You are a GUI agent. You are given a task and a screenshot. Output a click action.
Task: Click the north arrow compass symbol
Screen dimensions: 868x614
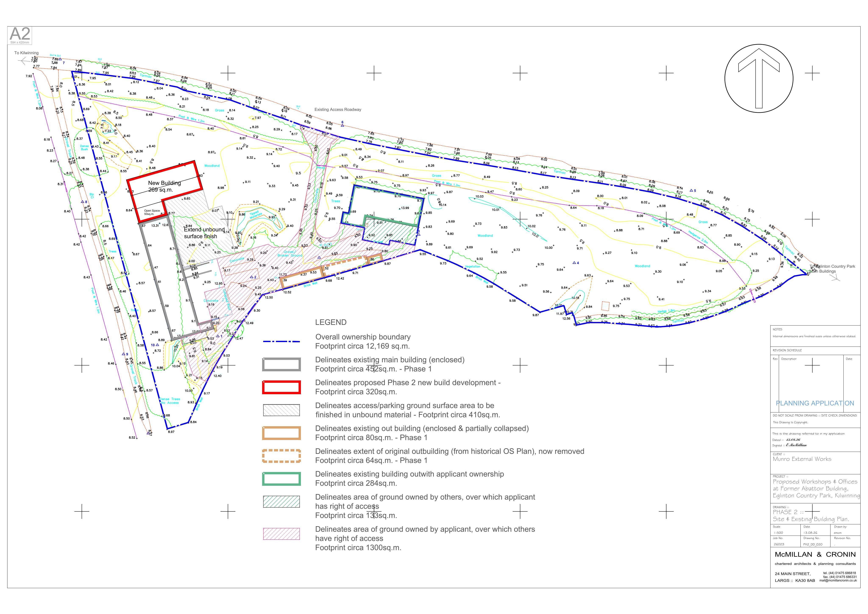pyautogui.click(x=759, y=78)
